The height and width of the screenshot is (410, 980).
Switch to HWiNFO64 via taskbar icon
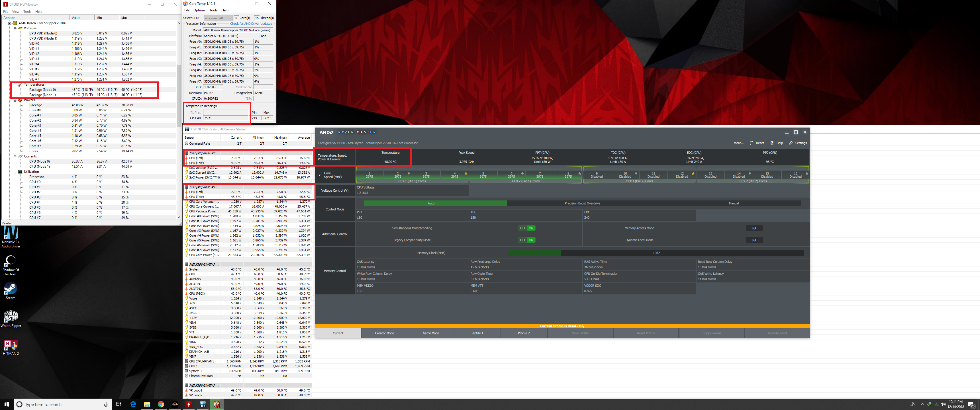[x=203, y=404]
